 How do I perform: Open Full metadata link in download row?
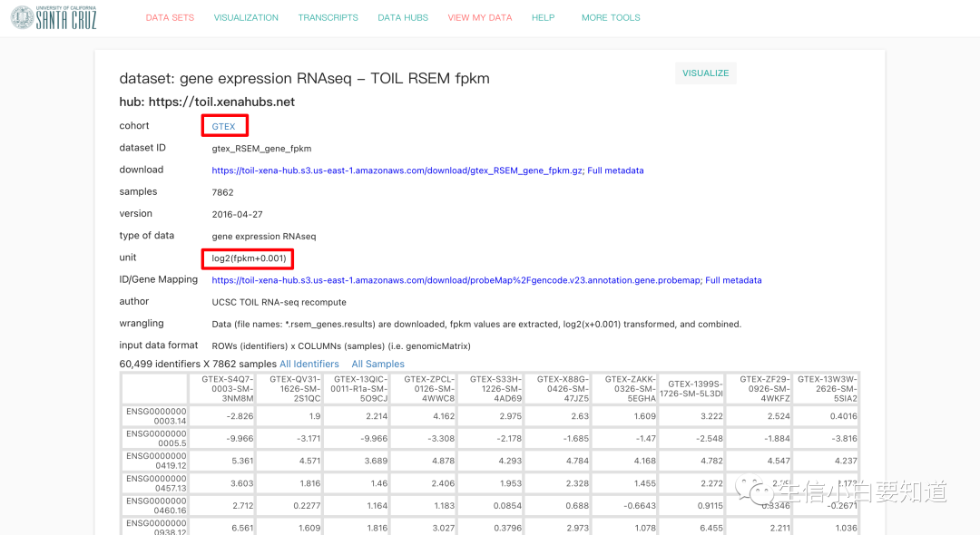click(615, 170)
